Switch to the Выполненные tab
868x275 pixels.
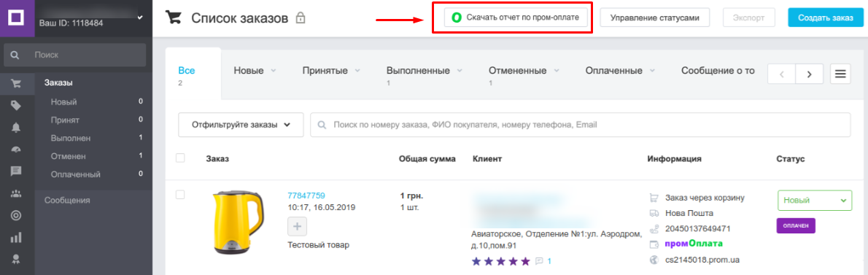[x=418, y=71]
